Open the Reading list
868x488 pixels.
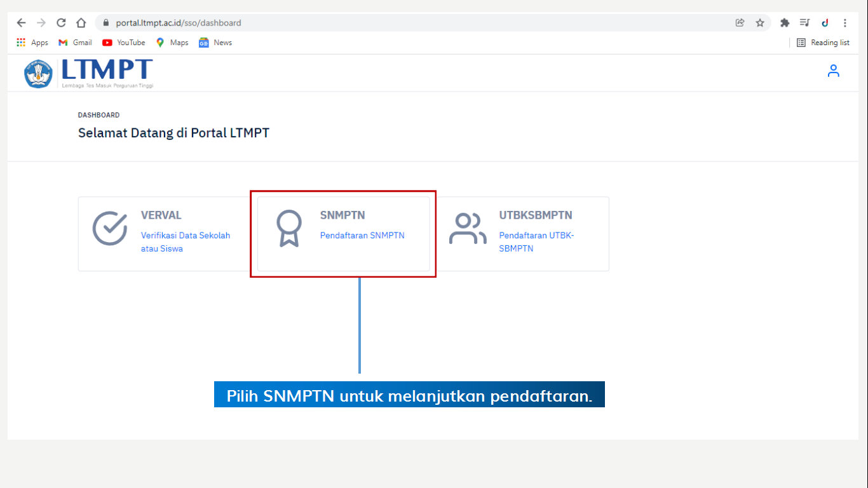pyautogui.click(x=823, y=43)
